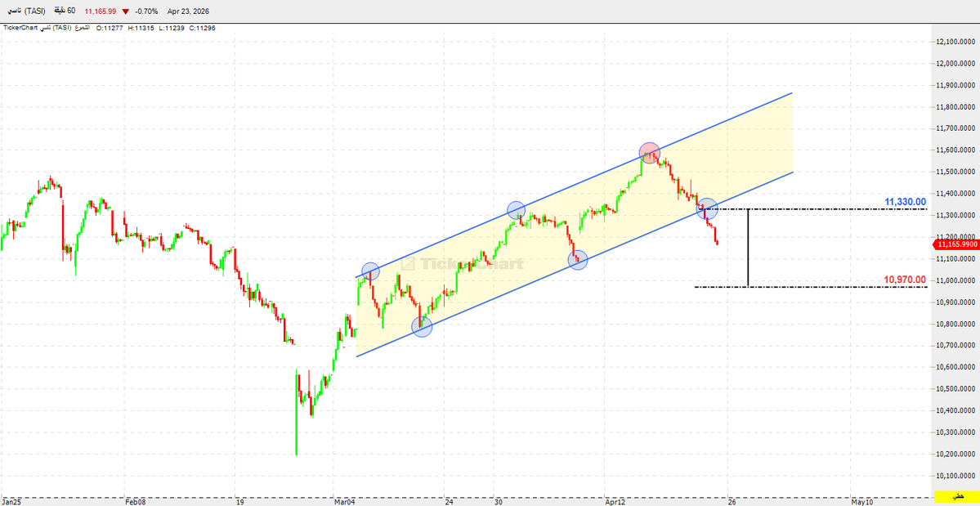Click the Apr12 date axis label
Viewport: 980px width, 506px height.
click(615, 501)
